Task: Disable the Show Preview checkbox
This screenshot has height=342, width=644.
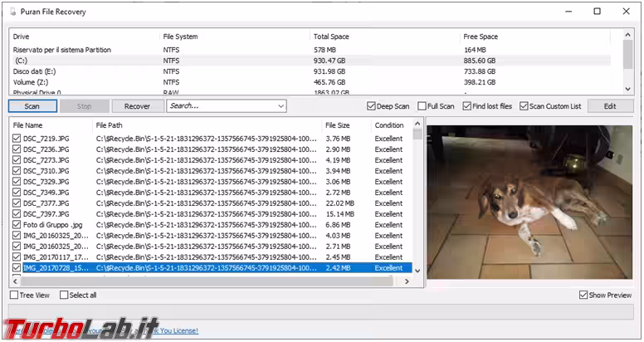Action: [x=583, y=296]
